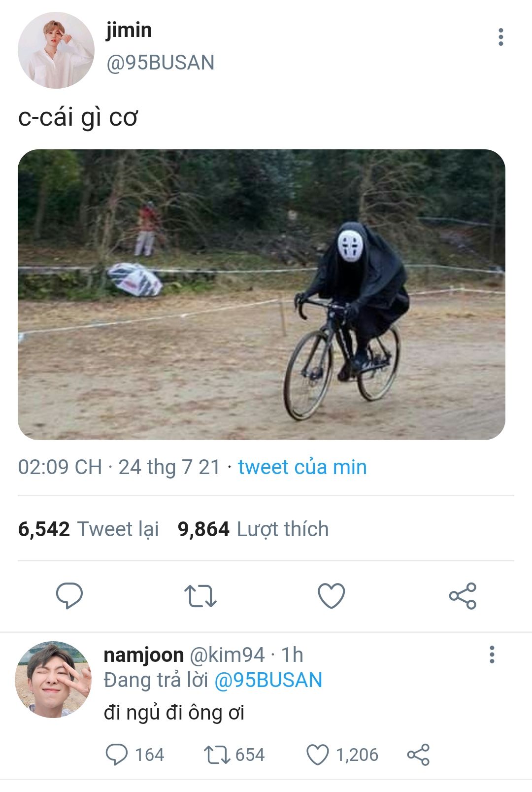View the 6,542 Tweet lại list

(89, 529)
